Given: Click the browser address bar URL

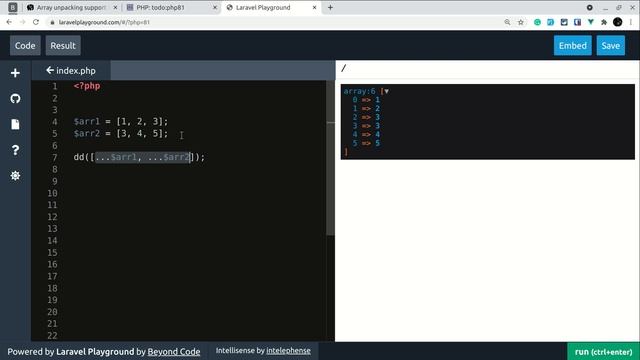Looking at the screenshot, I should [104, 22].
